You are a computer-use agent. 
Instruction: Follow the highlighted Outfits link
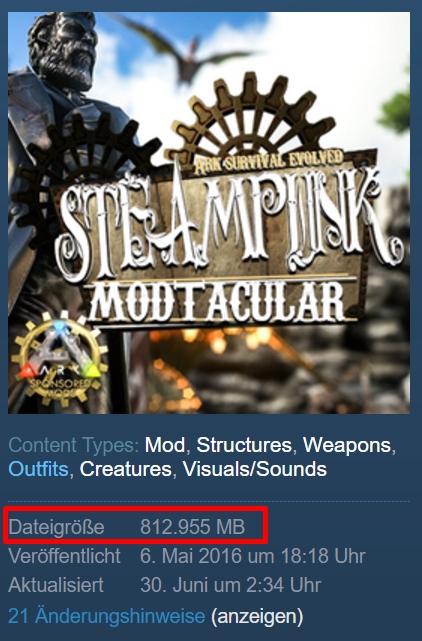pyautogui.click(x=38, y=469)
